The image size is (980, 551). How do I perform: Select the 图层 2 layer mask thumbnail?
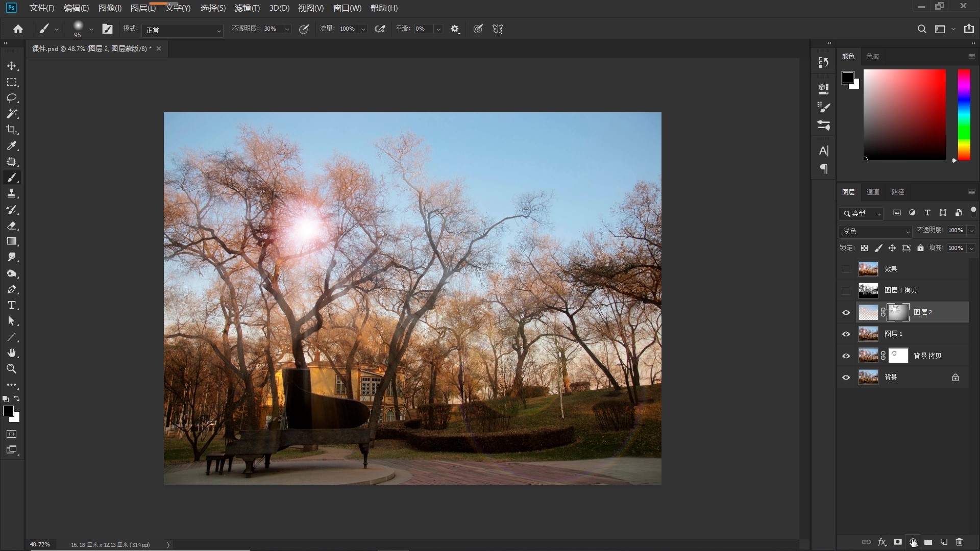click(898, 312)
